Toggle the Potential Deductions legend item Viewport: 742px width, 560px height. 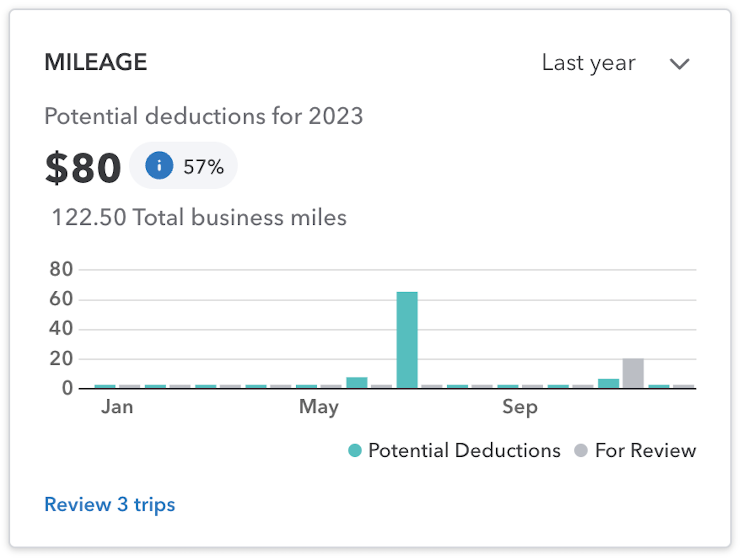[x=454, y=450]
